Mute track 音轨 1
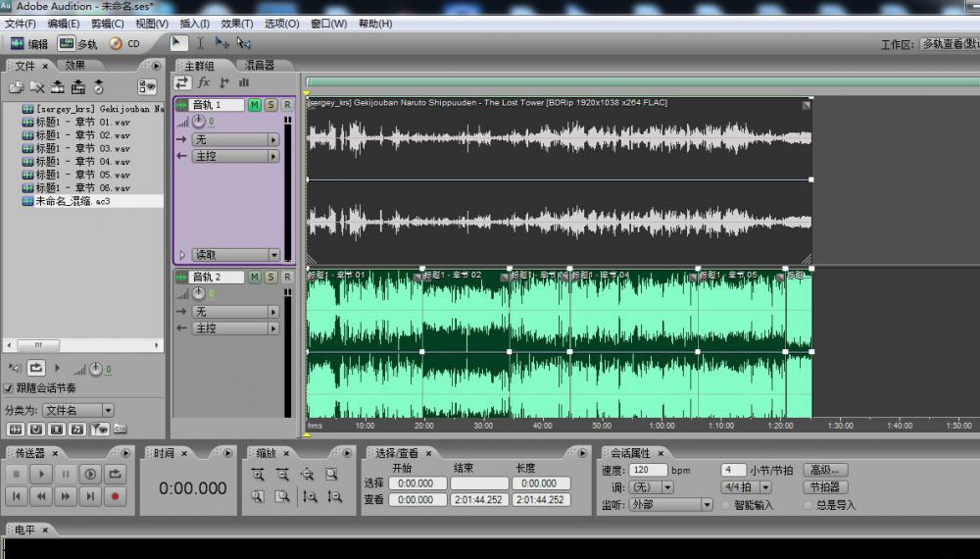Screen dimensions: 980x559 pos(255,105)
